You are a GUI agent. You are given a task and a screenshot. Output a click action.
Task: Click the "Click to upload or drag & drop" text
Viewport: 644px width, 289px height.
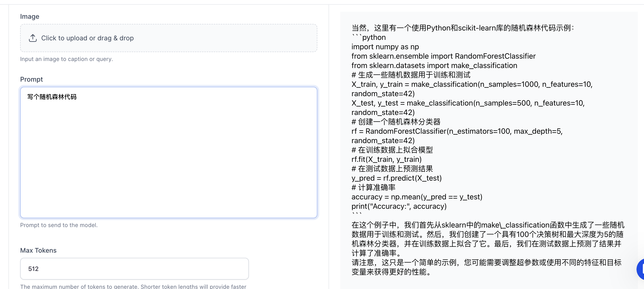(x=87, y=38)
